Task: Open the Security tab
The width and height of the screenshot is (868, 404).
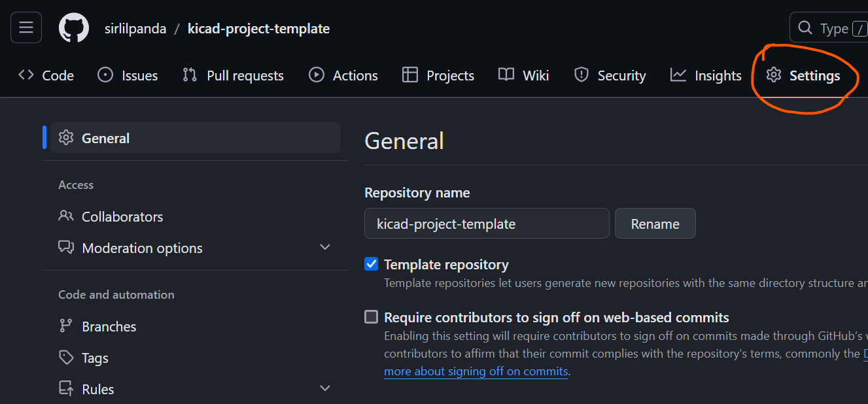Action: tap(610, 76)
